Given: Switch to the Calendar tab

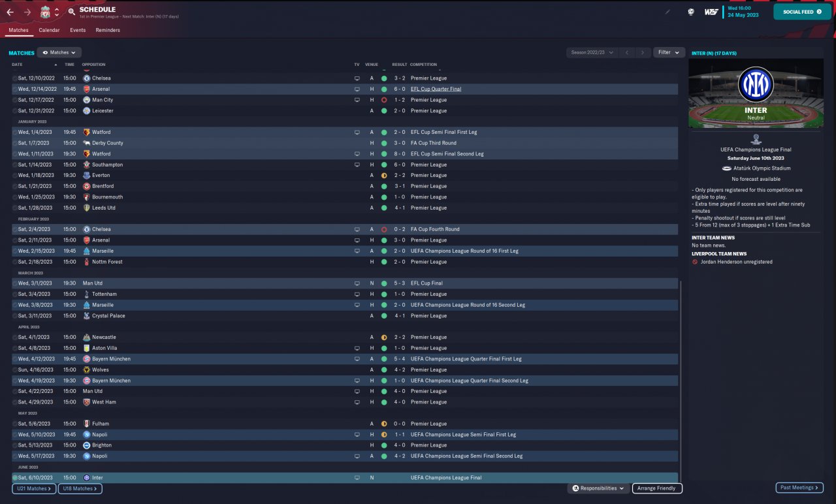Looking at the screenshot, I should pyautogui.click(x=49, y=30).
